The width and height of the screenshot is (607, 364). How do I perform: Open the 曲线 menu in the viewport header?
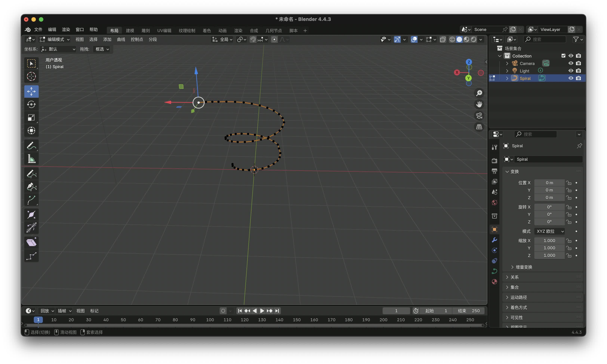tap(121, 40)
